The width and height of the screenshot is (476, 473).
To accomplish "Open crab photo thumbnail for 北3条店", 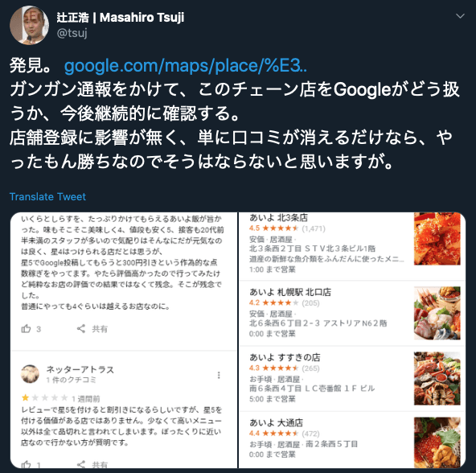I will pos(437,239).
